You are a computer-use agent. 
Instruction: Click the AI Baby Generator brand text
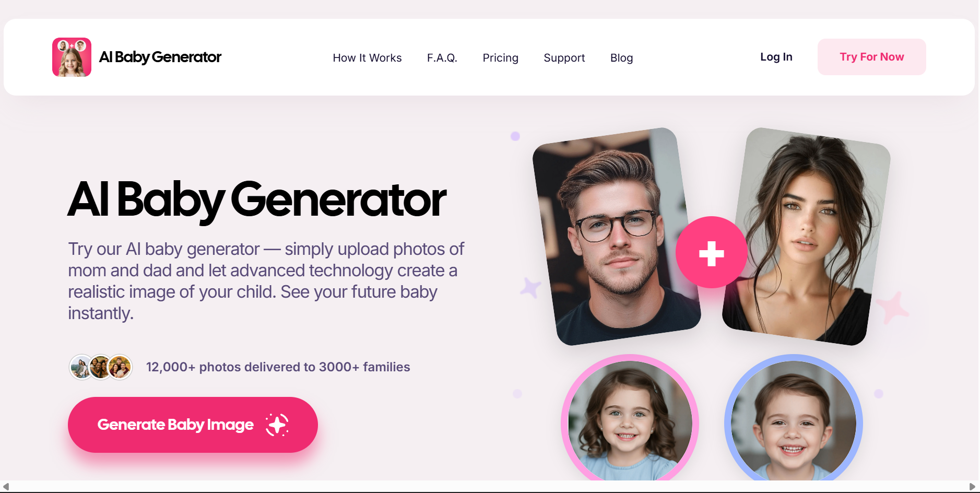160,57
